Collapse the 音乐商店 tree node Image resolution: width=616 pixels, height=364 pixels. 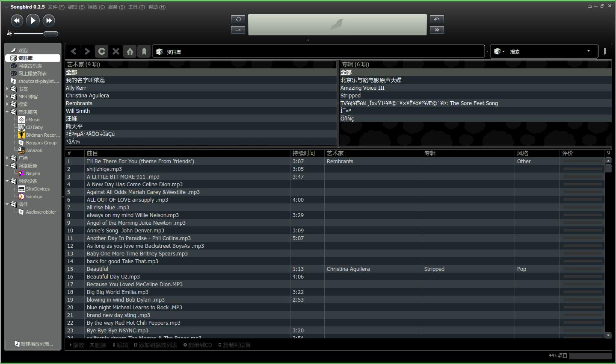point(7,112)
